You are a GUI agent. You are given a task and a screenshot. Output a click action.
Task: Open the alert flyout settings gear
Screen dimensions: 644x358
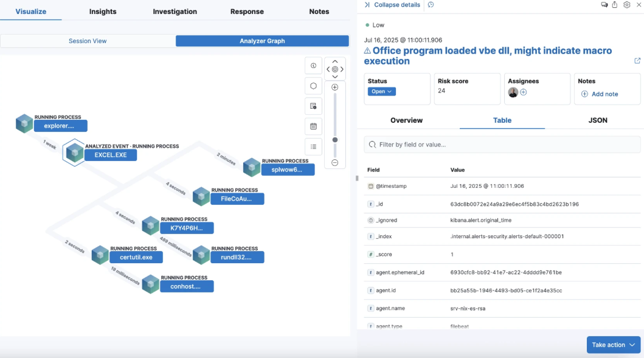coord(626,5)
